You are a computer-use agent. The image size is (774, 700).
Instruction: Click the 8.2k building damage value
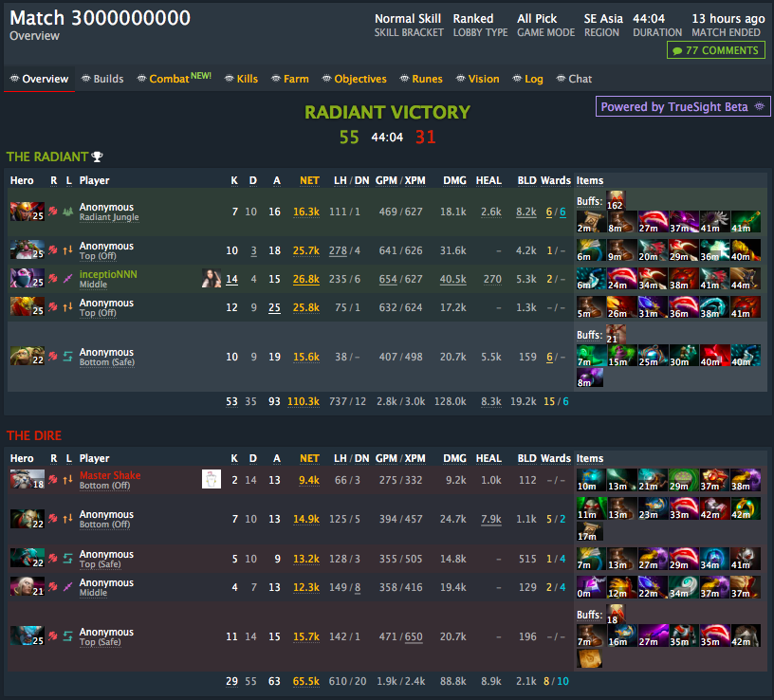coord(526,212)
